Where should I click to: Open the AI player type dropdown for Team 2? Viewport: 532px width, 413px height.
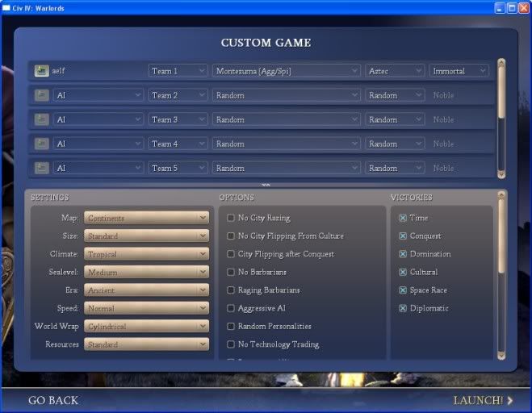click(98, 95)
